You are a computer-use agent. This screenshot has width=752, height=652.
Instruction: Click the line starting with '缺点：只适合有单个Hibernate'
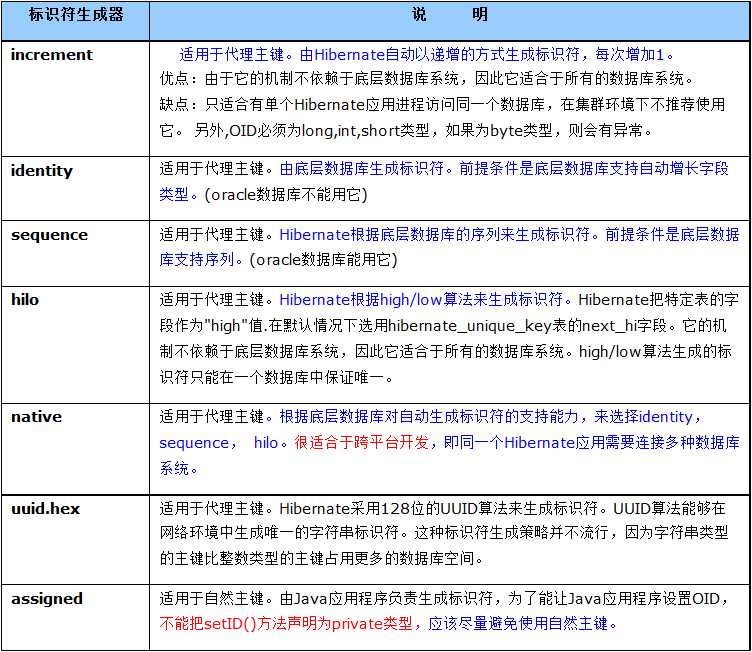(x=442, y=104)
